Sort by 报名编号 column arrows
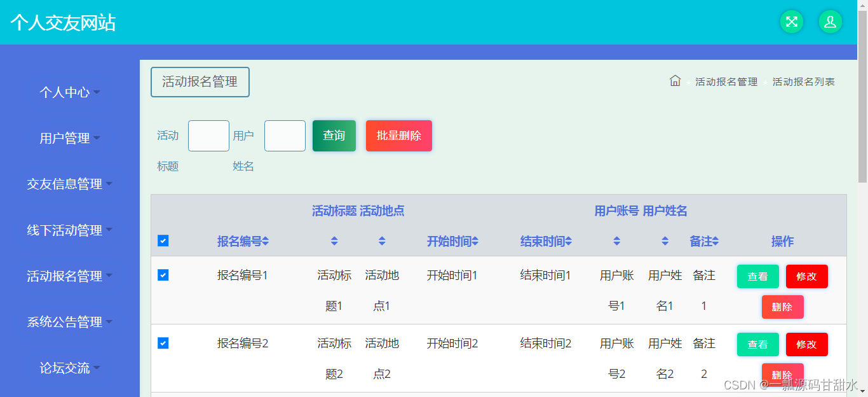 pos(266,241)
